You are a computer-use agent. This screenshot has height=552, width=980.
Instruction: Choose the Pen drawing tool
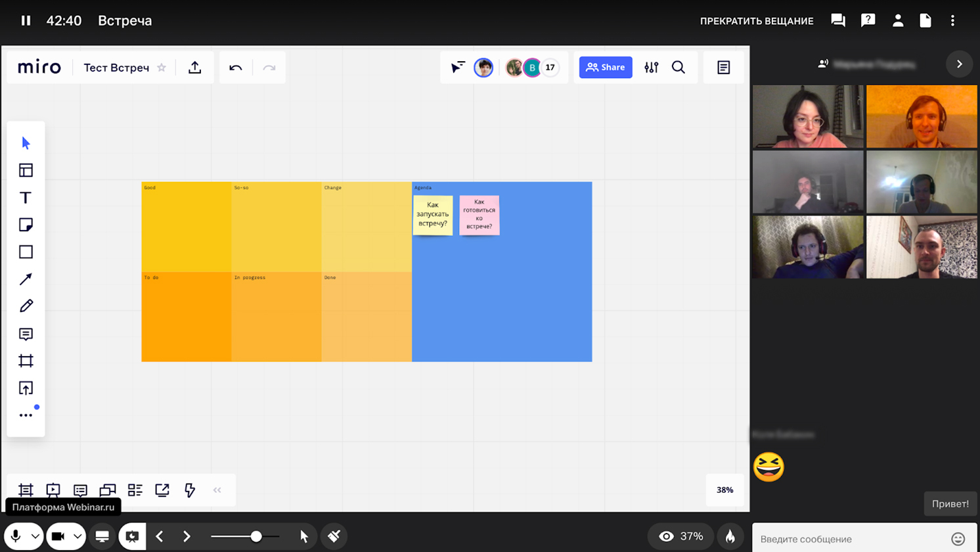26,306
